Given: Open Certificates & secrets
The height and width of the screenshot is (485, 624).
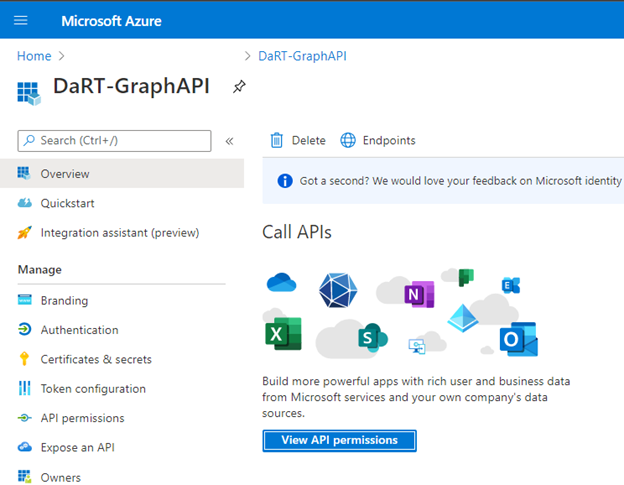Looking at the screenshot, I should click(96, 359).
